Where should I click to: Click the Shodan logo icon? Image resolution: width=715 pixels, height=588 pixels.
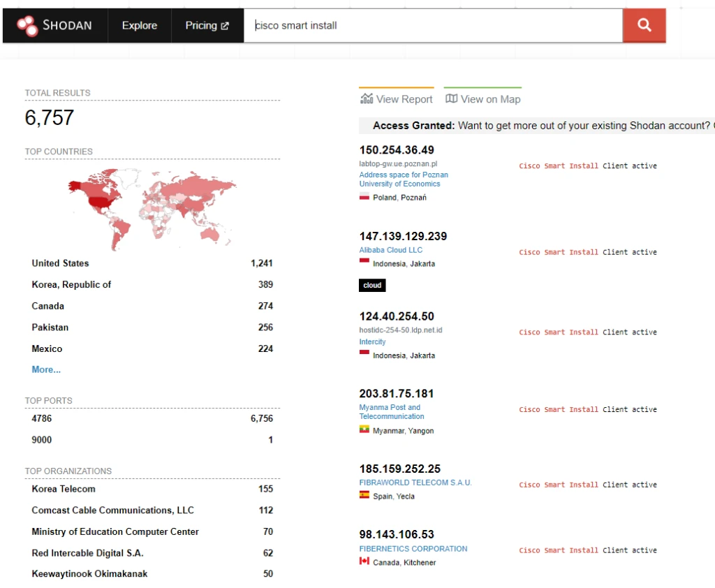click(x=27, y=26)
